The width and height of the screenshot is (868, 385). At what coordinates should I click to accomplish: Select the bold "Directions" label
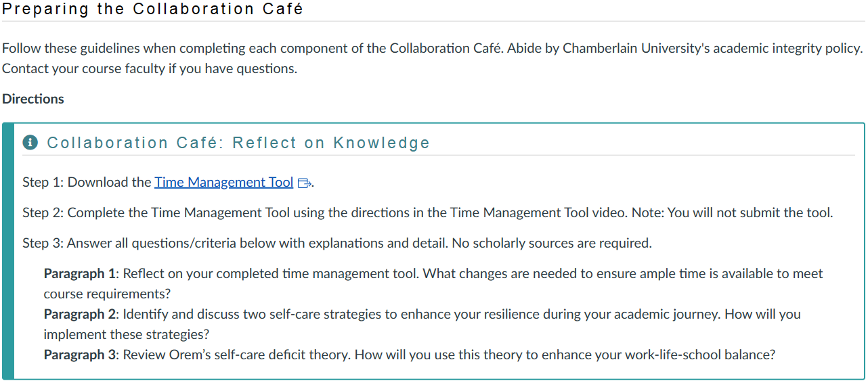(x=33, y=99)
